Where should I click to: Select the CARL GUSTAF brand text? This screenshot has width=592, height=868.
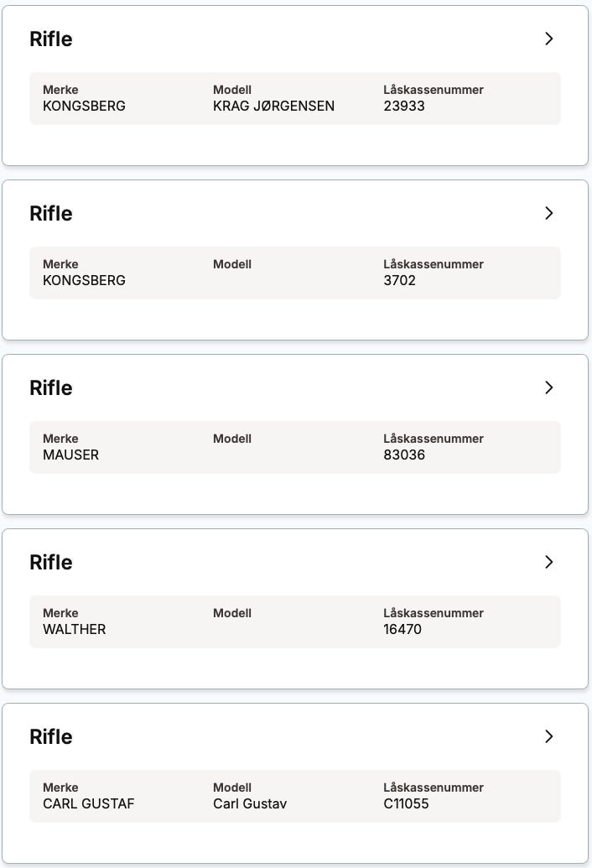(x=88, y=804)
